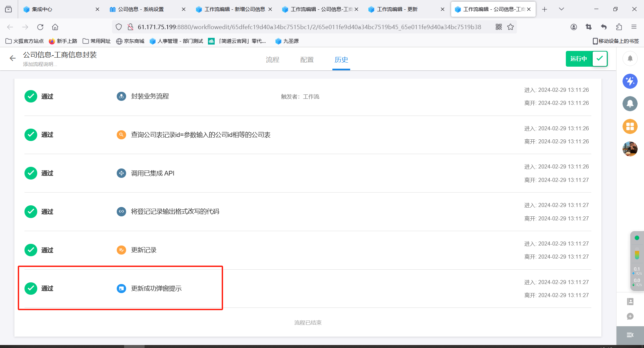The width and height of the screenshot is (644, 348).
Task: Click the 流程已结束 footer text
Action: 308,323
